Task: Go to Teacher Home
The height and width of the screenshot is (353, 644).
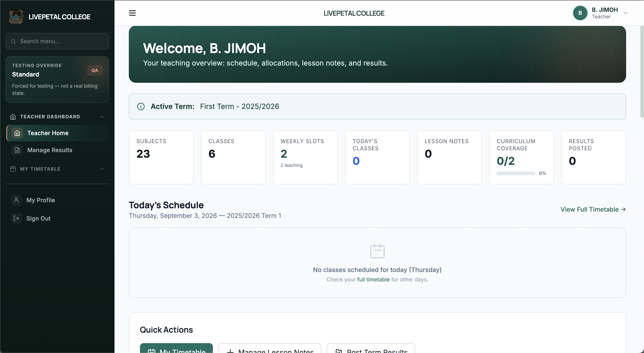Action: point(57,133)
